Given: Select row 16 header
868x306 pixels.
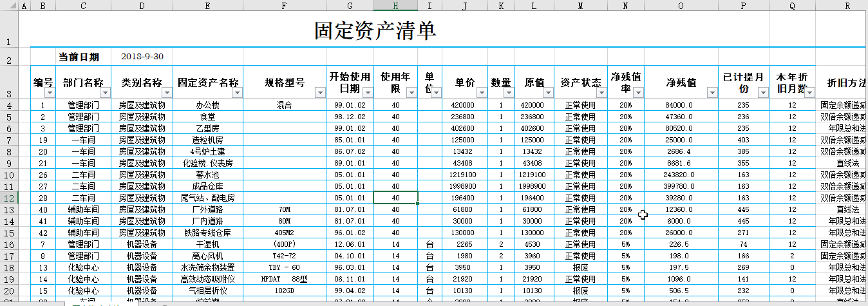Looking at the screenshot, I should (x=9, y=244).
